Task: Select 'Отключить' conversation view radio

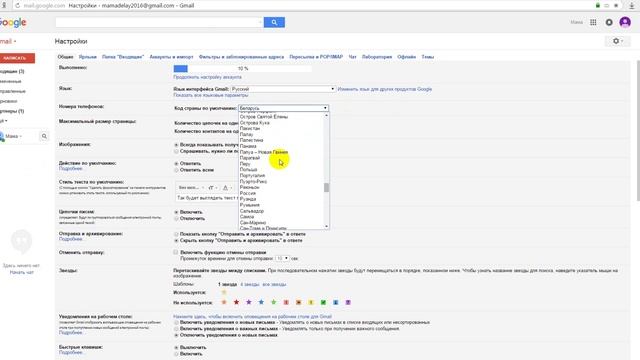Action: [176, 219]
